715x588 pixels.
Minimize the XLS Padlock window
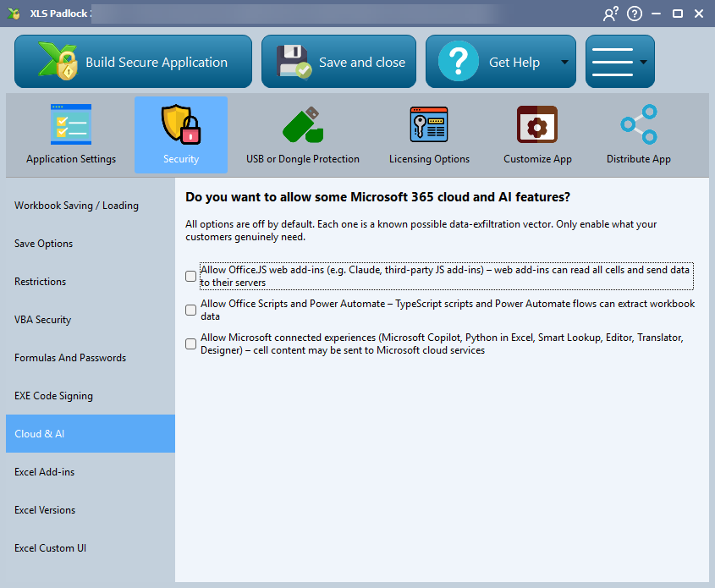click(656, 14)
